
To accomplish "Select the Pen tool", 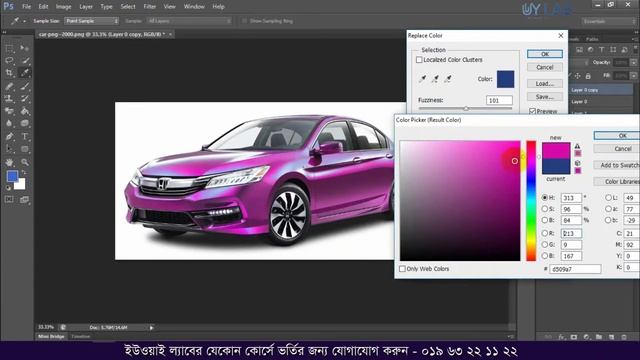I will (x=9, y=136).
